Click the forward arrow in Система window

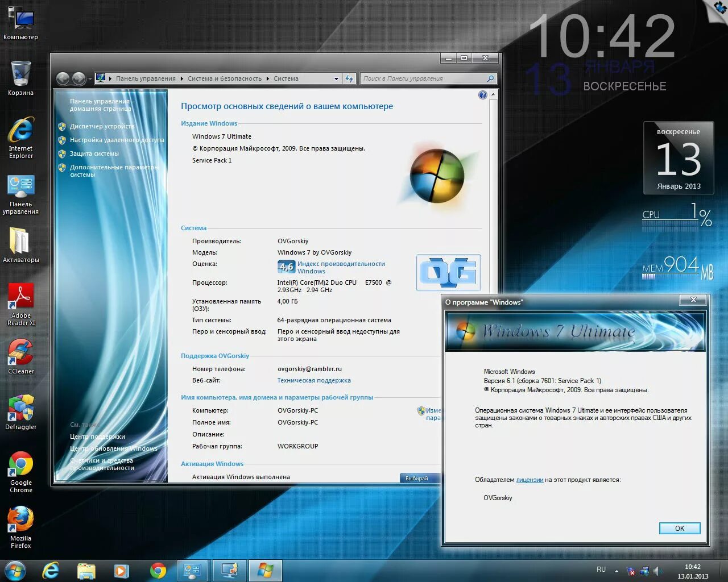point(79,78)
